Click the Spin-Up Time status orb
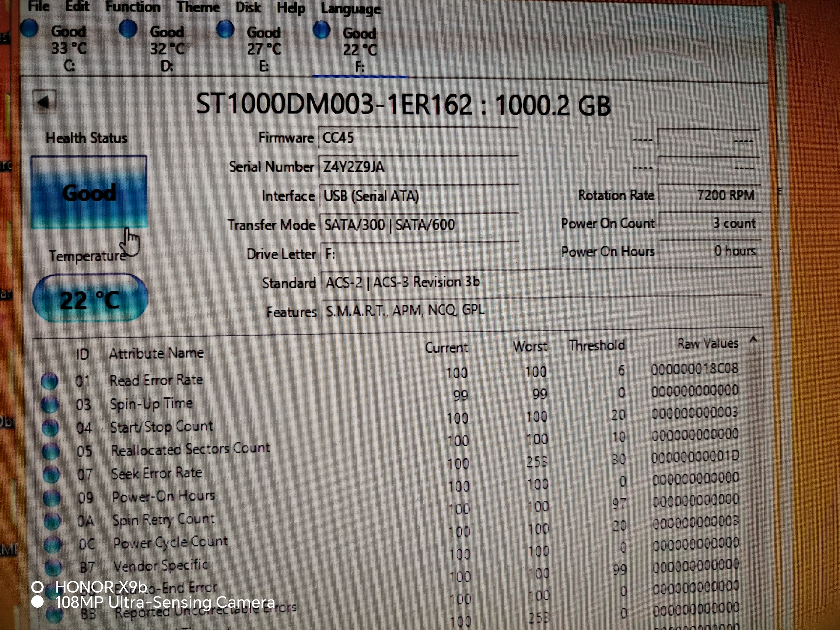This screenshot has height=630, width=840. (x=50, y=405)
